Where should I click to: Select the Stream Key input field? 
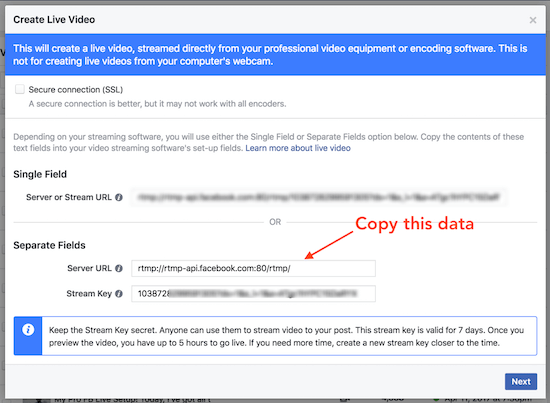tap(253, 294)
